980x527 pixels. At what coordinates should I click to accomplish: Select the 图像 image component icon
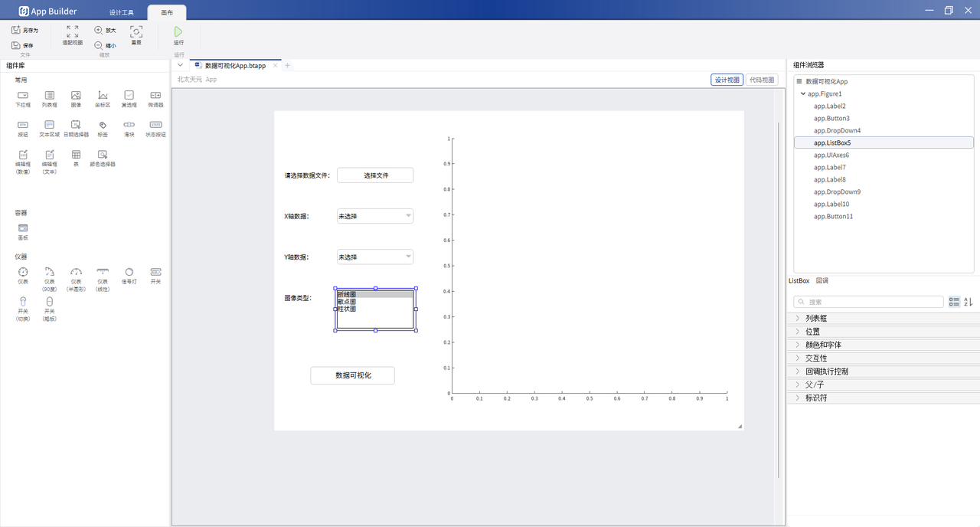click(x=76, y=95)
